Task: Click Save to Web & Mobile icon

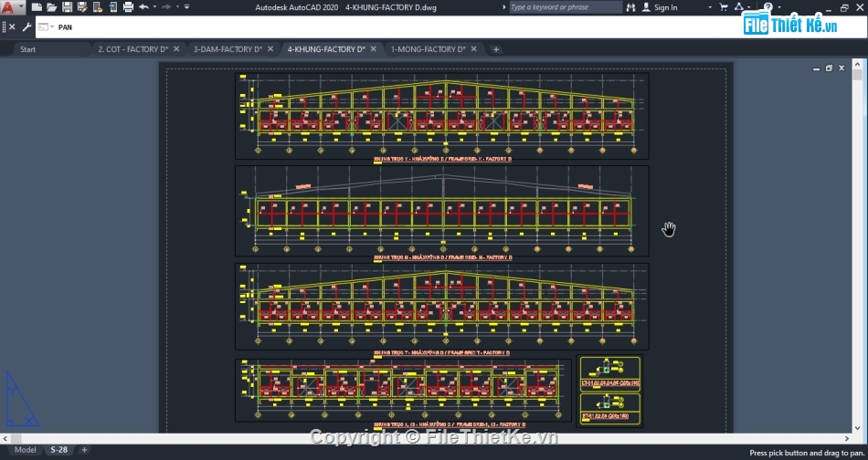Action: [x=113, y=7]
